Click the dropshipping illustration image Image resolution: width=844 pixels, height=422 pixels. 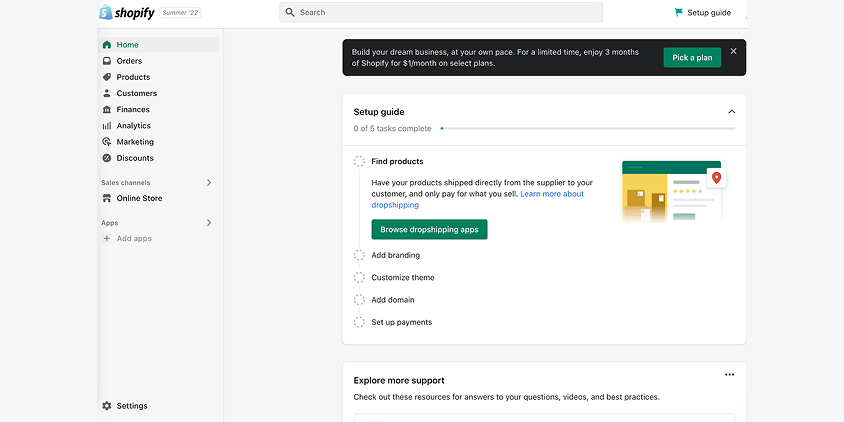tap(674, 191)
